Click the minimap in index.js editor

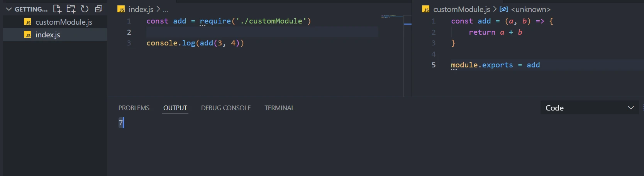(x=391, y=17)
